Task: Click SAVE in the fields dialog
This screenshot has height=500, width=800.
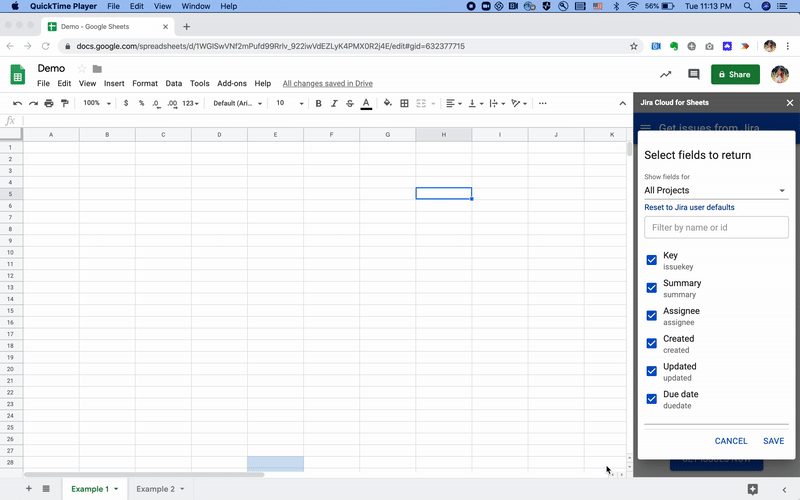Action: click(x=773, y=441)
